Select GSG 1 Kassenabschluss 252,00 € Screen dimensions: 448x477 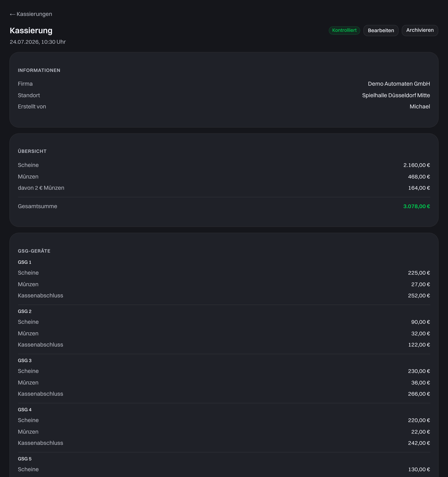click(x=419, y=296)
